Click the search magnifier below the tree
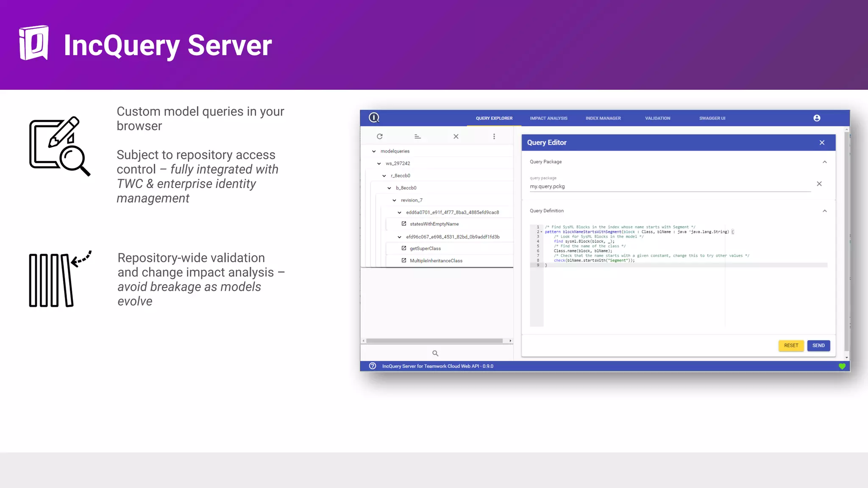Viewport: 868px width, 488px height. pos(435,353)
